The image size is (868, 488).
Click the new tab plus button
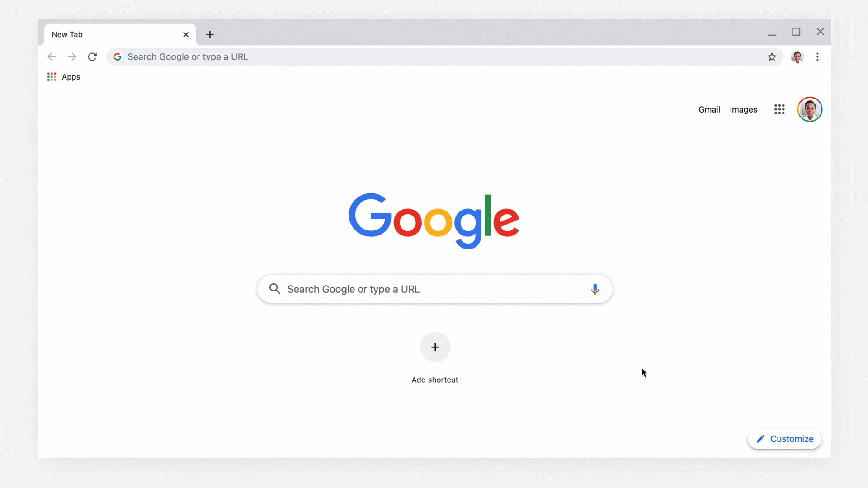point(210,34)
